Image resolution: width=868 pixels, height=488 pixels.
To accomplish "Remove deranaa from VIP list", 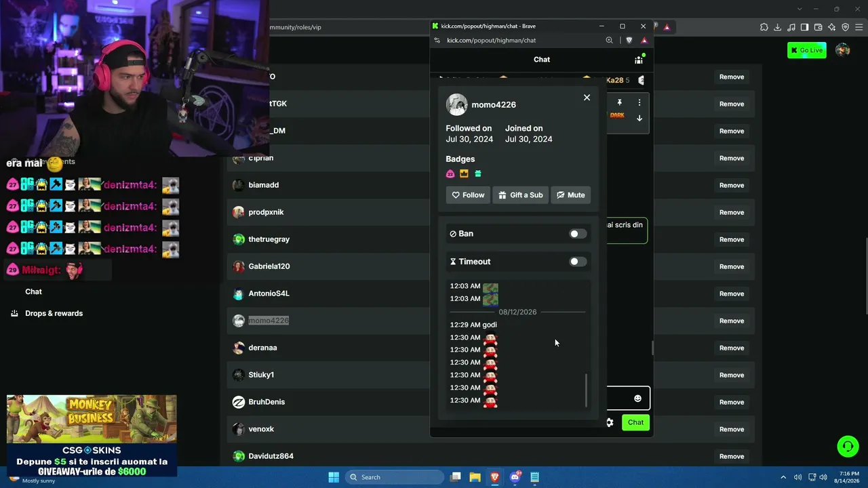I will click(x=732, y=348).
